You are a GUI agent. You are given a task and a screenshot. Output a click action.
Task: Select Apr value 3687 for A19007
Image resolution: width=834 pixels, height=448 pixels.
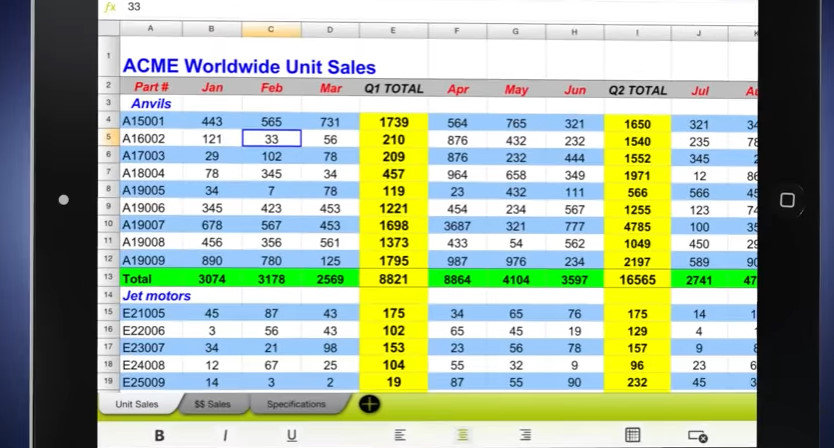pos(457,226)
